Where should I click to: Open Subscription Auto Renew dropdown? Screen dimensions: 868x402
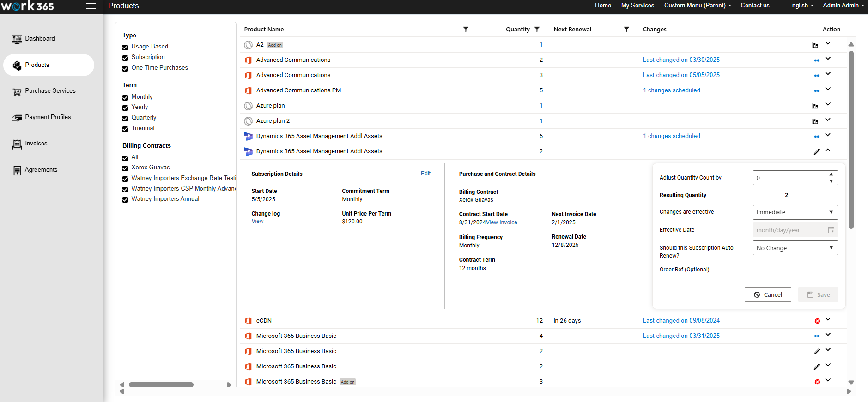point(795,248)
